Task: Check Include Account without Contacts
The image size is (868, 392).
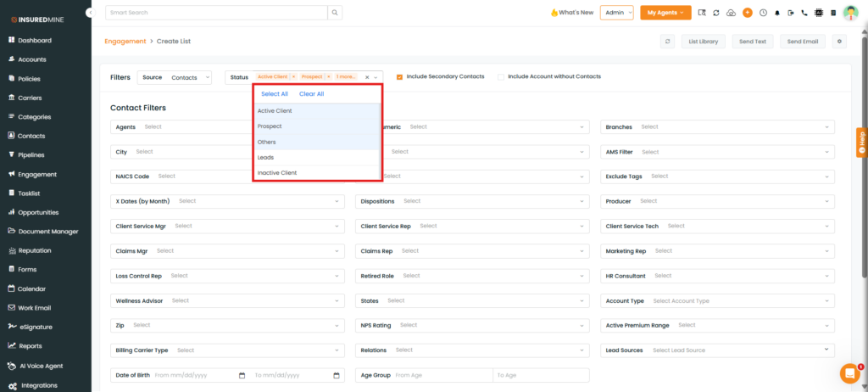Action: pyautogui.click(x=501, y=76)
